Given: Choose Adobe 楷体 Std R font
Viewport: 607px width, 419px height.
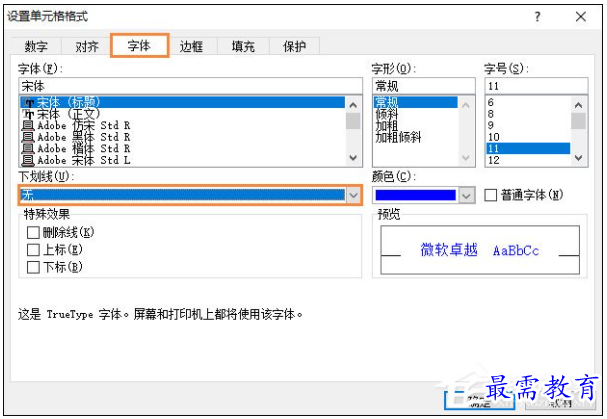Looking at the screenshot, I should pos(182,149).
